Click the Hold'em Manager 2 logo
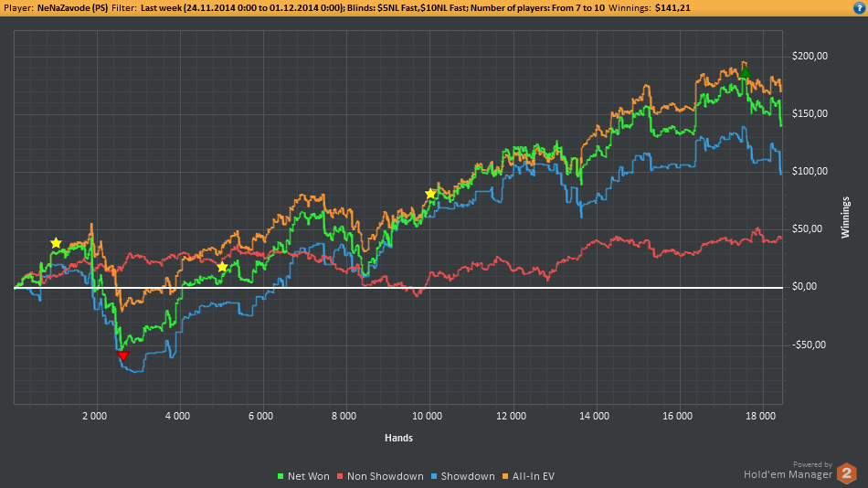Screen dimensions: 868x488 click(x=846, y=473)
